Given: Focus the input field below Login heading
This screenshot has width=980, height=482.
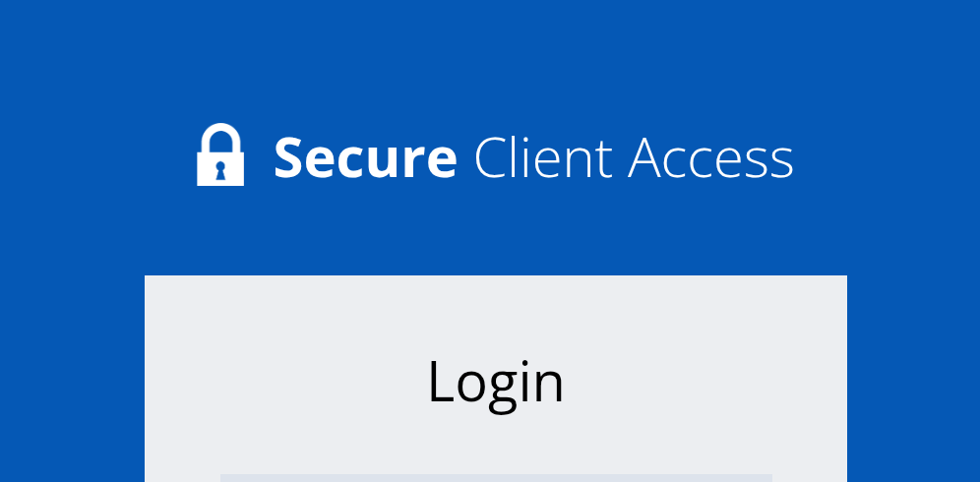Looking at the screenshot, I should click(495, 477).
